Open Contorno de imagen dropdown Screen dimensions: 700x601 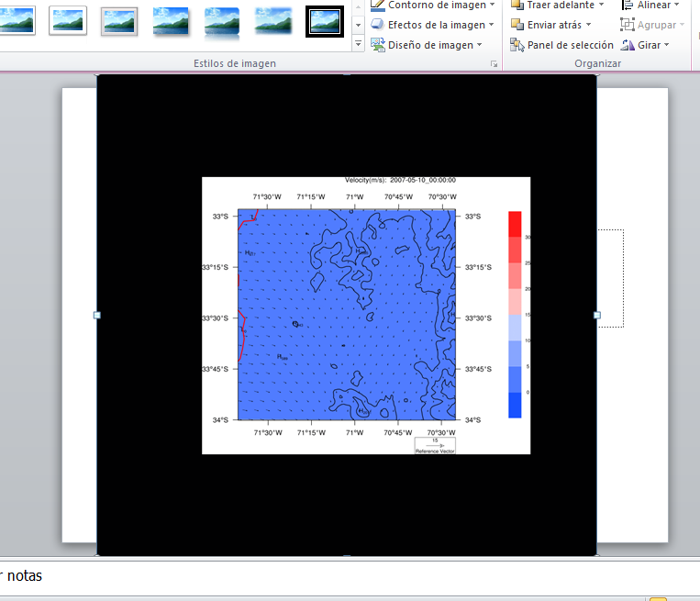point(433,5)
